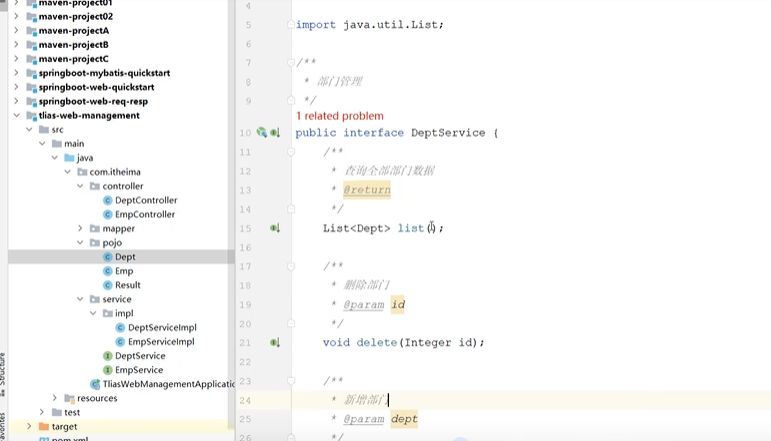Select springboot-web-quickstart module
771x441 pixels.
pos(96,88)
